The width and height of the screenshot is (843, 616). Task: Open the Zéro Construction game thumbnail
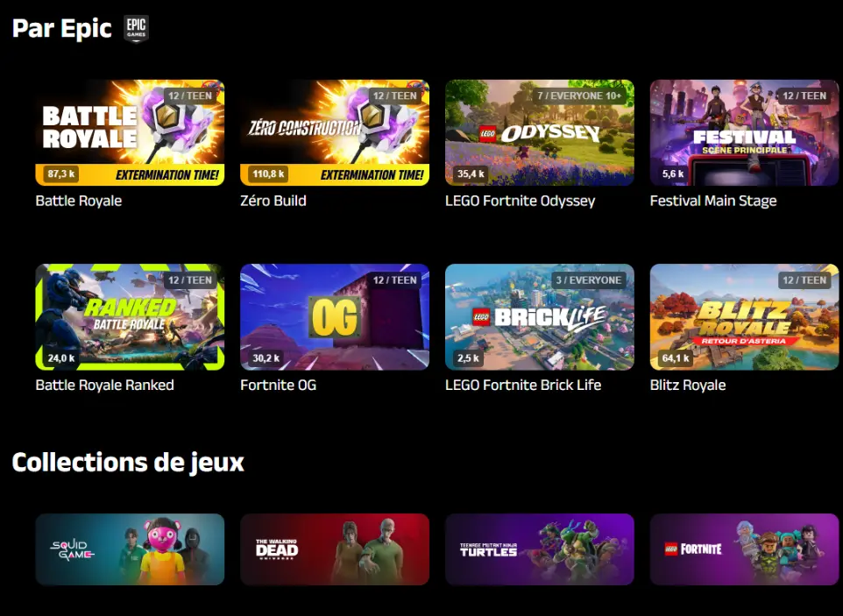point(335,133)
